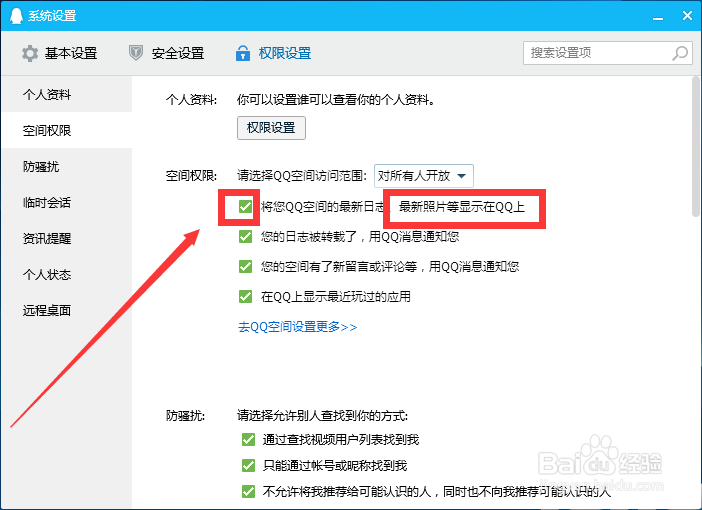
Task: Toggle 您的日志被转载了 notification checkbox
Action: [245, 236]
